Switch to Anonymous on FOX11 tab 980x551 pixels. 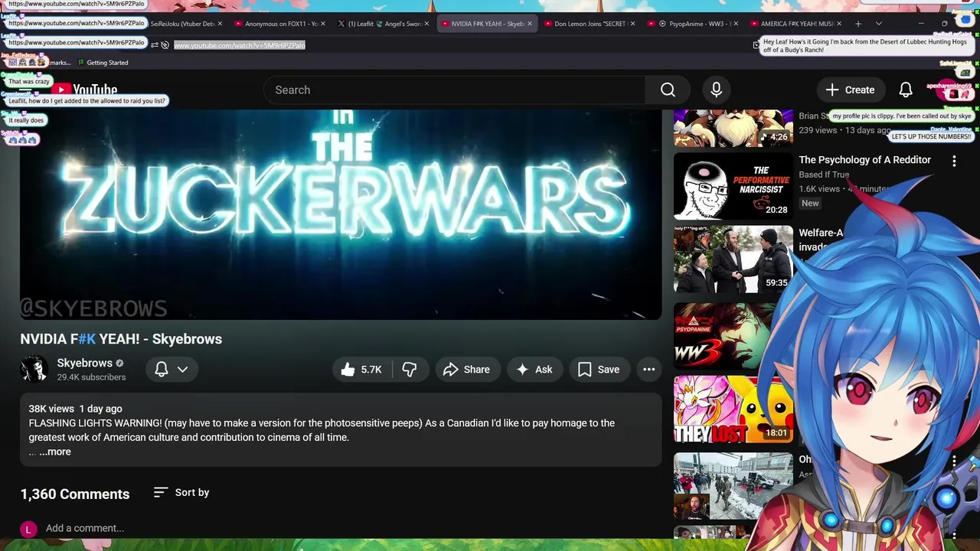(x=279, y=24)
